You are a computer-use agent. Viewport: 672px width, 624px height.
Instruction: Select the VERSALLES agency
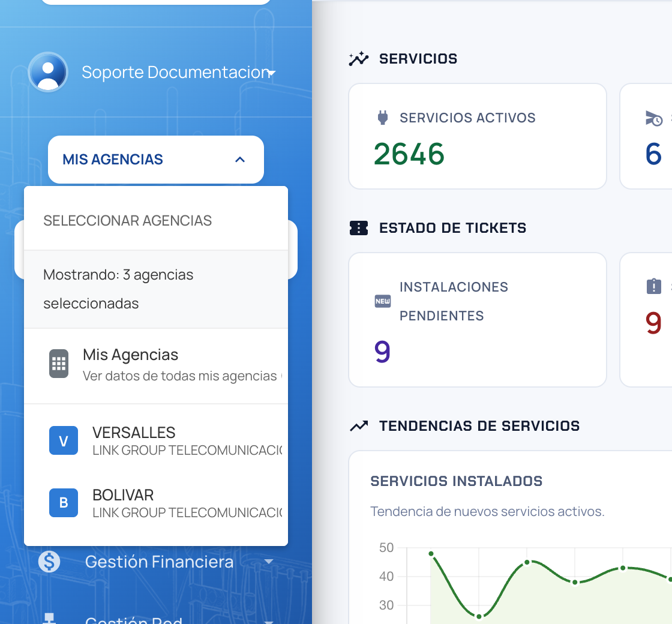click(156, 440)
